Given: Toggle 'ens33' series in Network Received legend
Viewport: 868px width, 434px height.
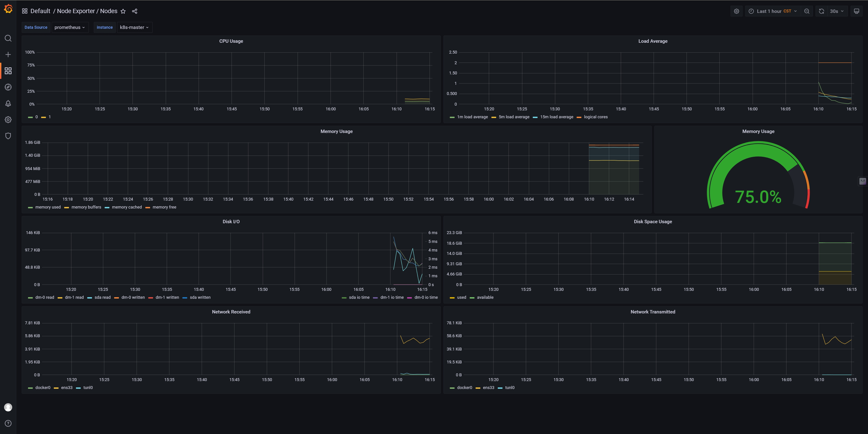Looking at the screenshot, I should coord(66,387).
